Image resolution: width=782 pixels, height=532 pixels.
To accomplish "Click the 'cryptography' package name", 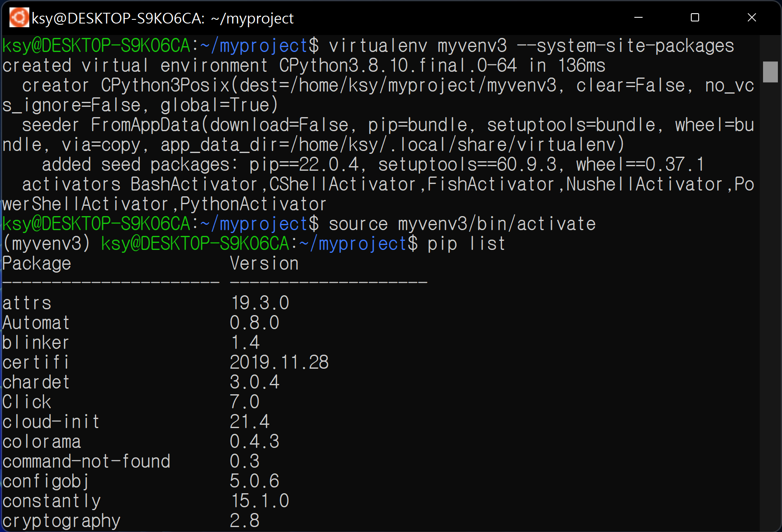I will coord(61,521).
